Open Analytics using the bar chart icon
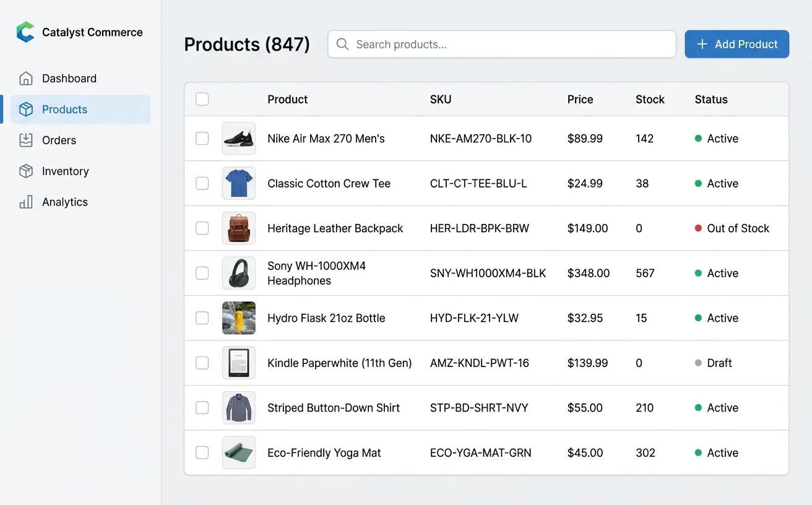The image size is (812, 505). point(25,202)
